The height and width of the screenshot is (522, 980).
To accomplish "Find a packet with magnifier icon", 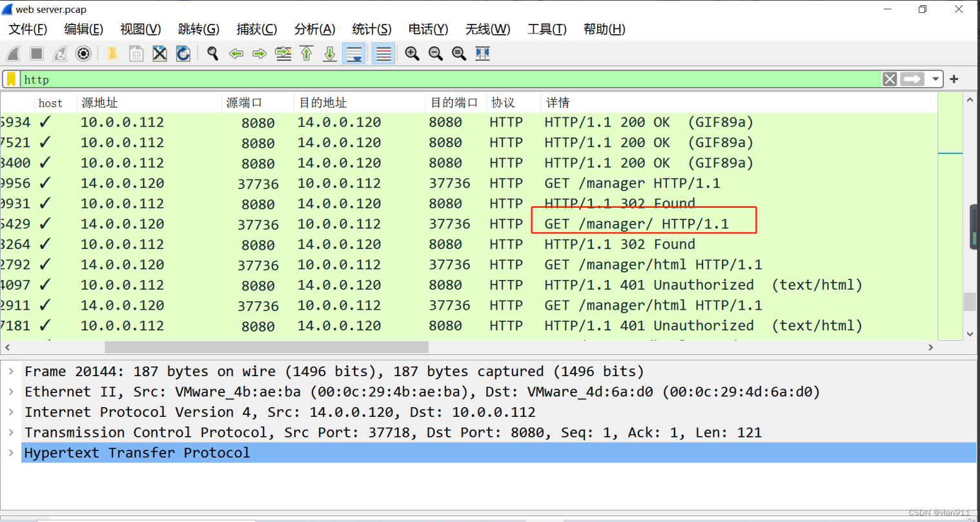I will 212,54.
